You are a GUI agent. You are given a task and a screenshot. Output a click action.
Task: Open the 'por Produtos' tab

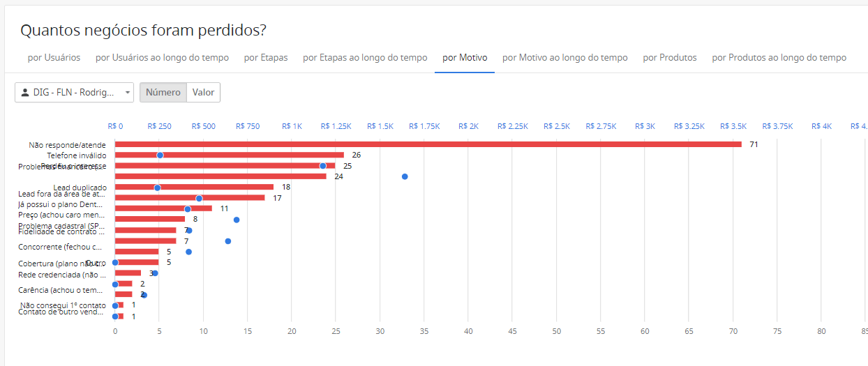(670, 58)
